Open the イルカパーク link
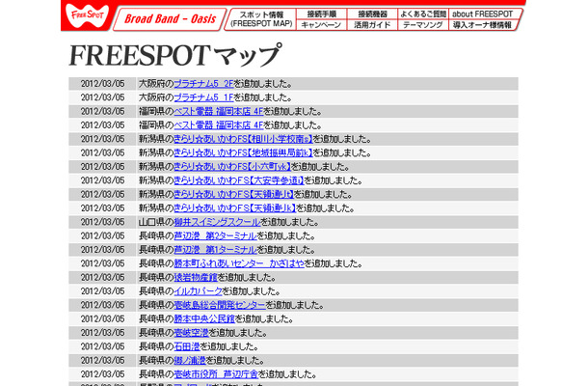This screenshot has width=588, height=386. (x=199, y=291)
